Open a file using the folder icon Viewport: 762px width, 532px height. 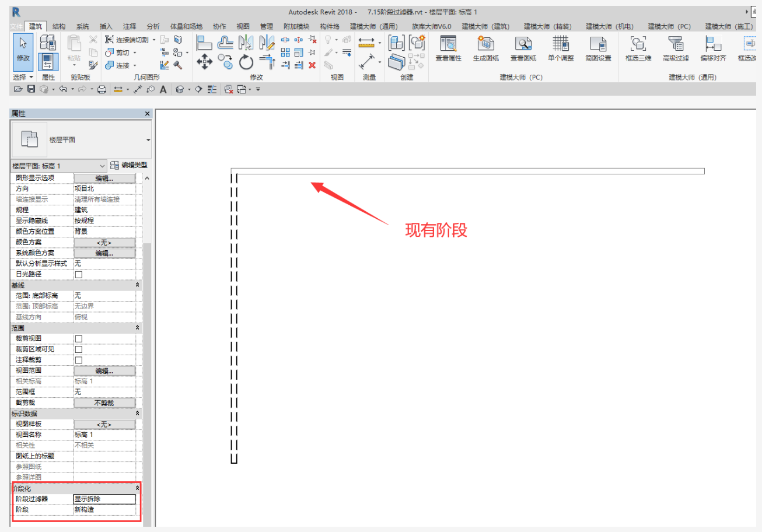18,89
